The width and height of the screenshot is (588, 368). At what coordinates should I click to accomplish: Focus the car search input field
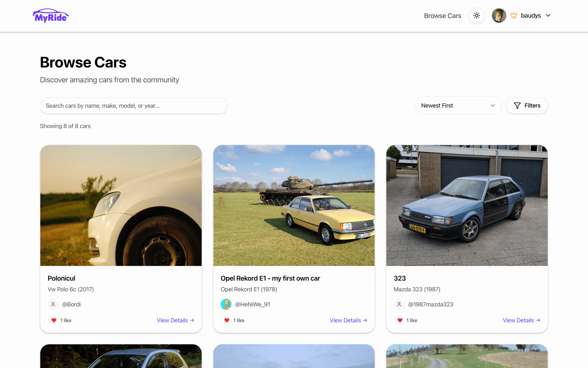click(134, 106)
